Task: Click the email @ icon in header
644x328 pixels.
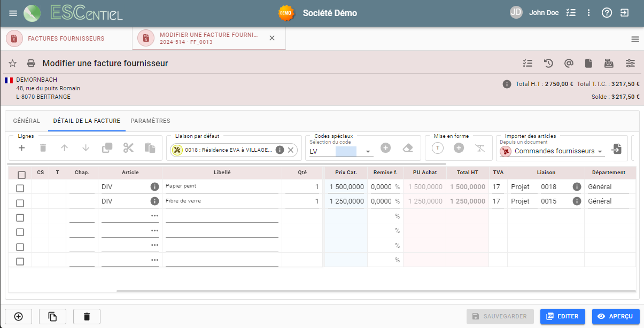Action: [569, 64]
